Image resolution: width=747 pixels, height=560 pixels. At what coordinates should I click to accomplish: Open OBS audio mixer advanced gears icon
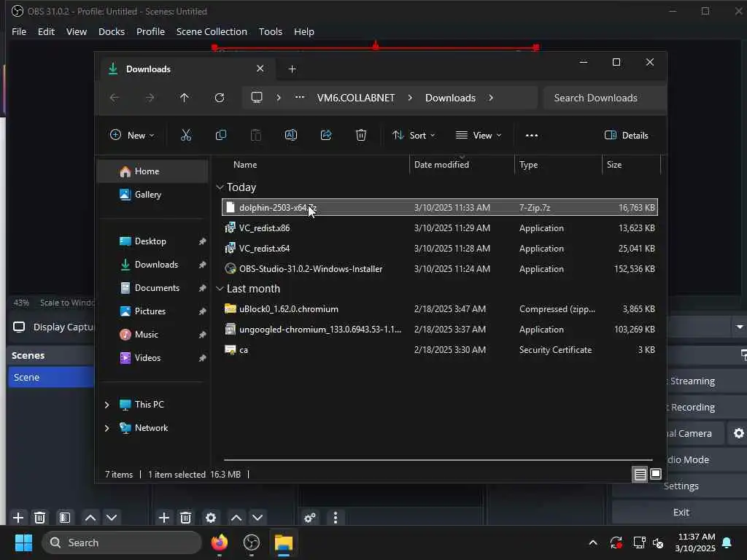tap(310, 518)
